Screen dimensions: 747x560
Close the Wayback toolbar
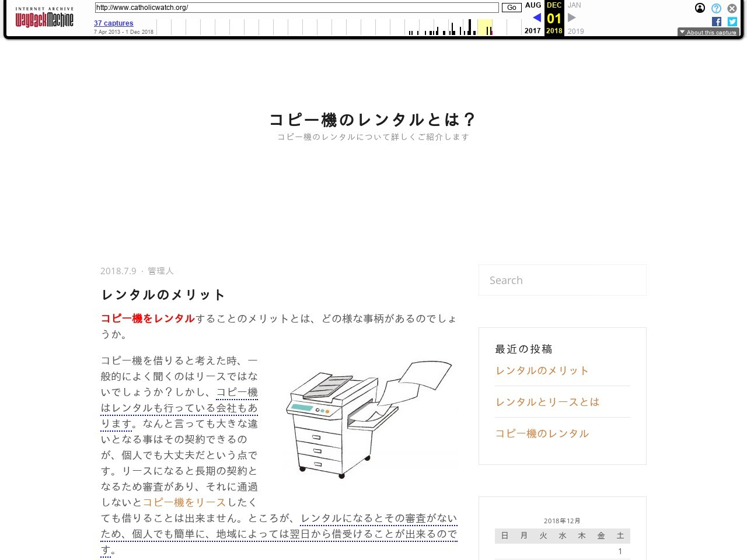pyautogui.click(x=732, y=8)
